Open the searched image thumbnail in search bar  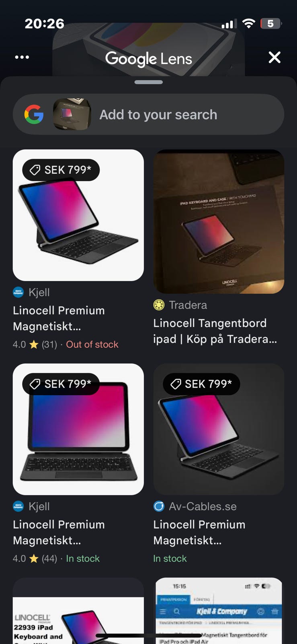72,114
